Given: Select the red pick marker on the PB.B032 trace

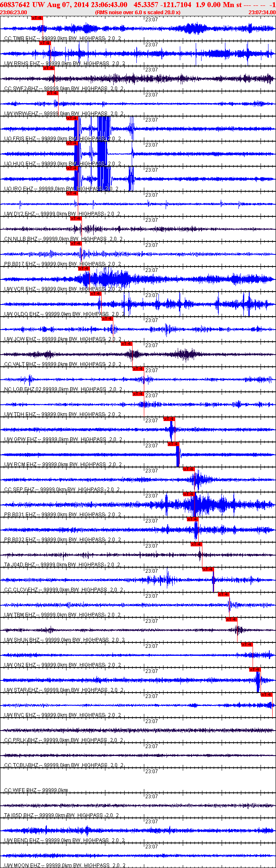Looking at the screenshot, I should [x=193, y=519].
